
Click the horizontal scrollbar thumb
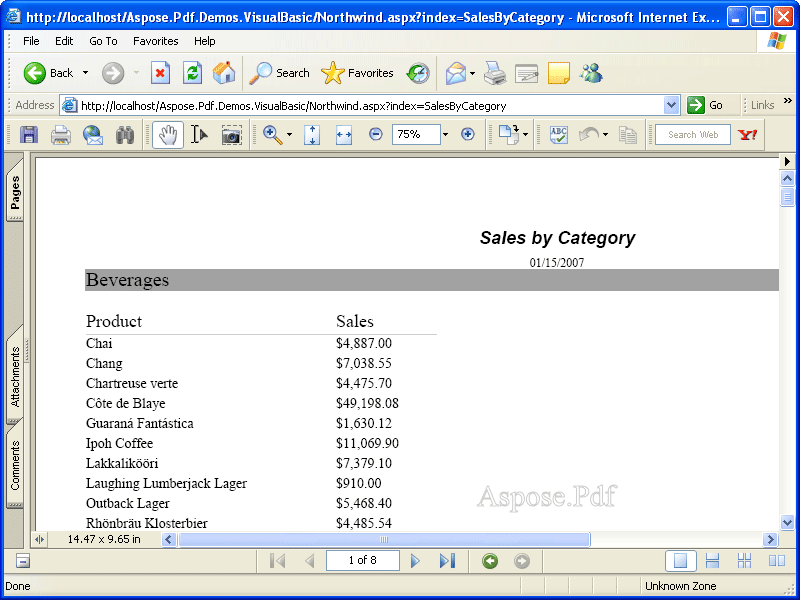tap(384, 539)
